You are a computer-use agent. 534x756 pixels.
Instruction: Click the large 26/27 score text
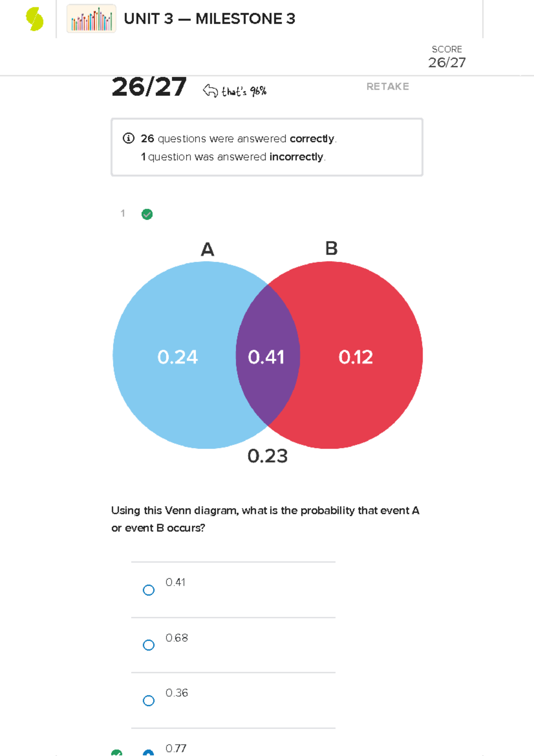pyautogui.click(x=150, y=87)
